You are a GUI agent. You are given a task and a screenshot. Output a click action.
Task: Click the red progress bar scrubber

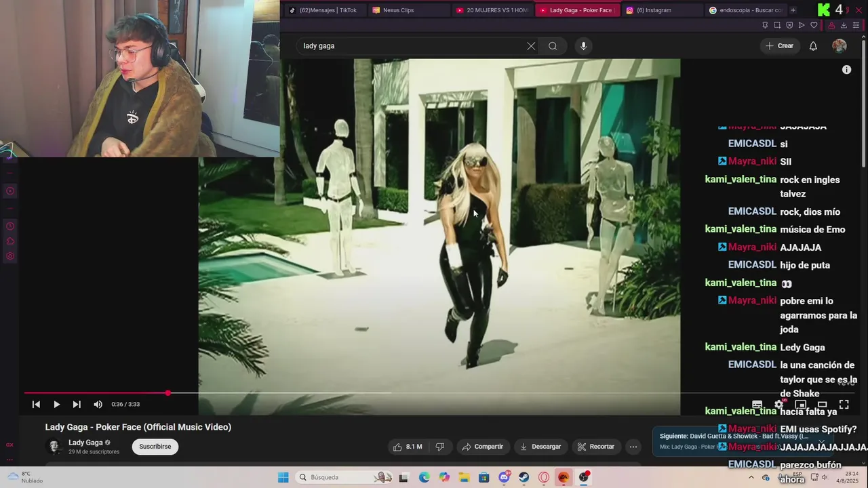click(x=167, y=392)
